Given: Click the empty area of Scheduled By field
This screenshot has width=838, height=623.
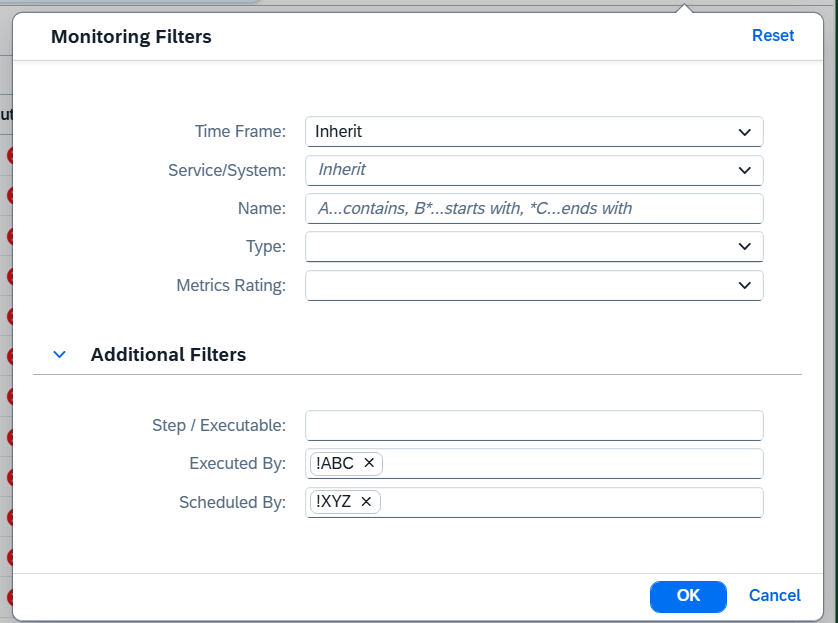Looking at the screenshot, I should point(570,502).
